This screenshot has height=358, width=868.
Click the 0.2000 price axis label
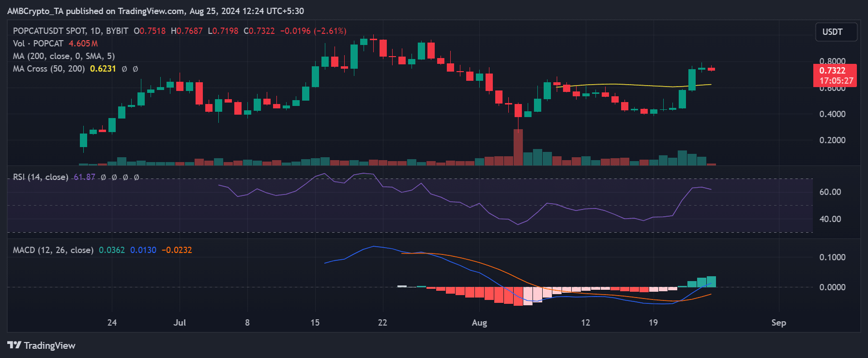point(832,140)
